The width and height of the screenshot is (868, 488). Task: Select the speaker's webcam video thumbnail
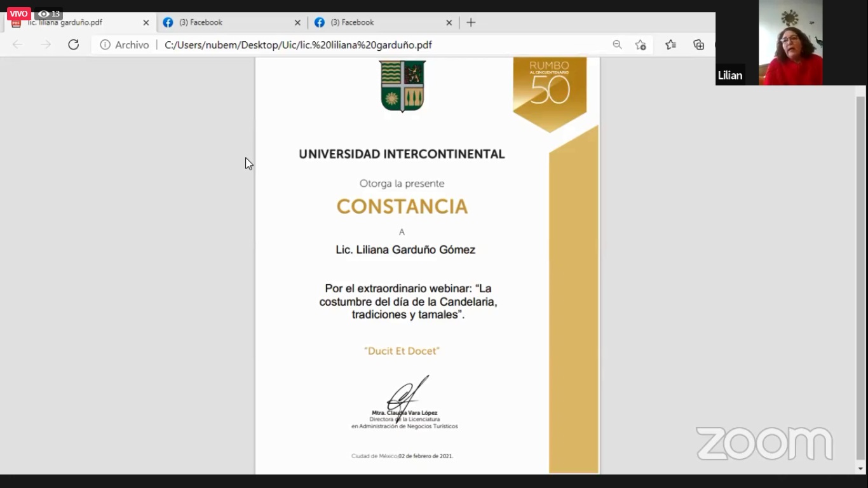(x=790, y=43)
